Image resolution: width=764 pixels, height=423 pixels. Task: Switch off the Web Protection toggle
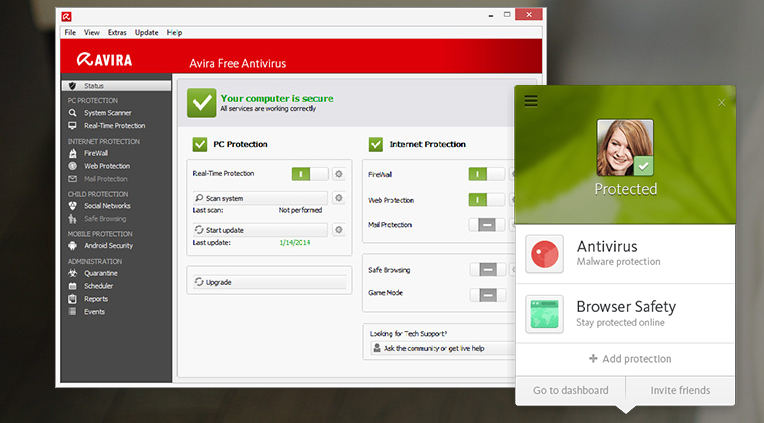click(x=486, y=200)
